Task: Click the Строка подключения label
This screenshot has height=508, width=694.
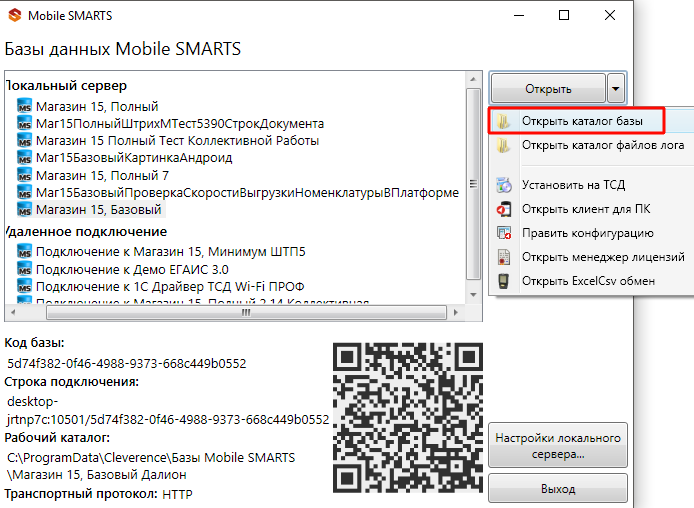Action: click(72, 381)
